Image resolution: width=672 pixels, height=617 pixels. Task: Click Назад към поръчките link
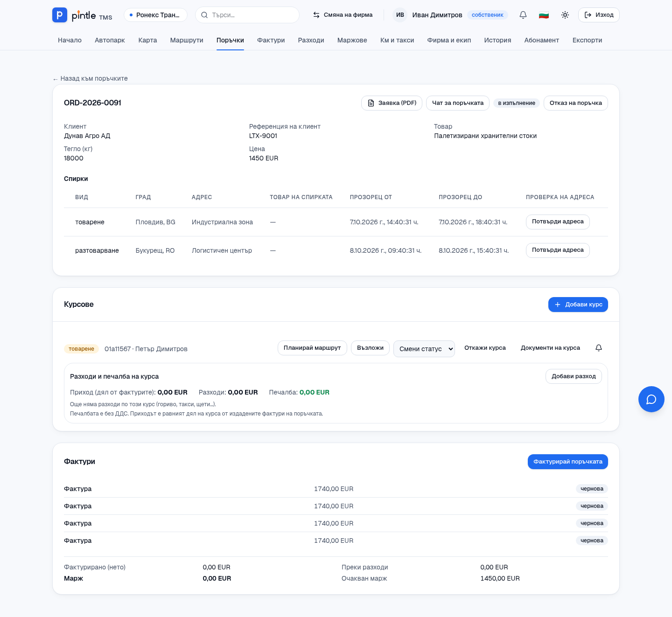coord(90,78)
